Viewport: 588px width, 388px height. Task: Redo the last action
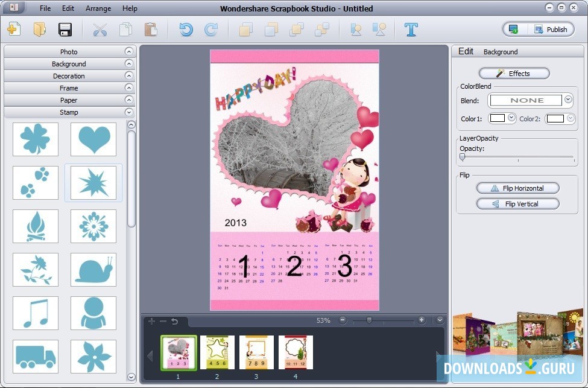[x=210, y=29]
